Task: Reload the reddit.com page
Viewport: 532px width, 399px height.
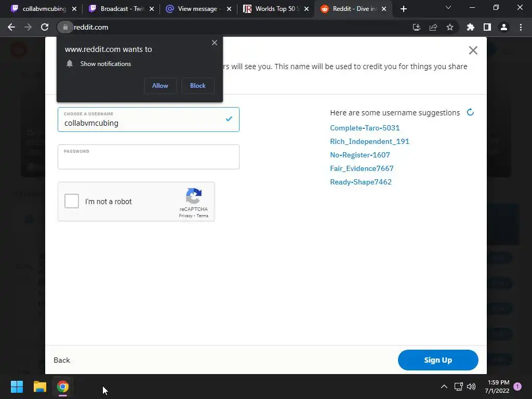Action: pyautogui.click(x=45, y=27)
